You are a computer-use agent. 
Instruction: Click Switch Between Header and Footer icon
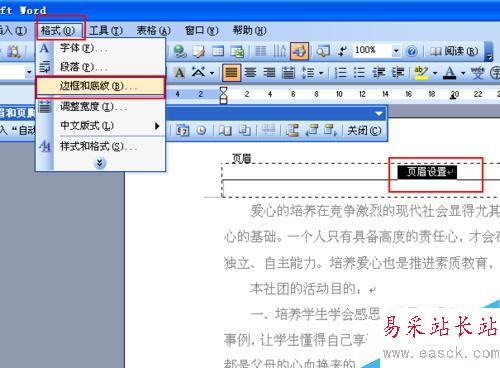292,130
